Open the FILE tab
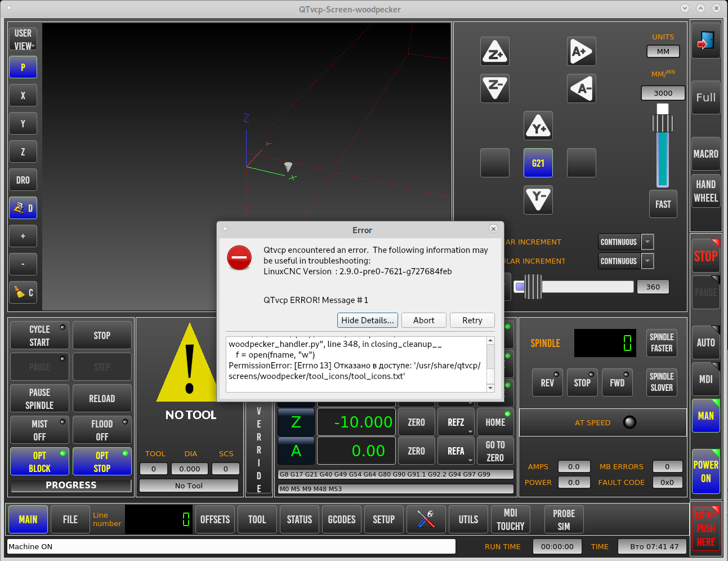Screen dimensions: 728x561 (70, 519)
